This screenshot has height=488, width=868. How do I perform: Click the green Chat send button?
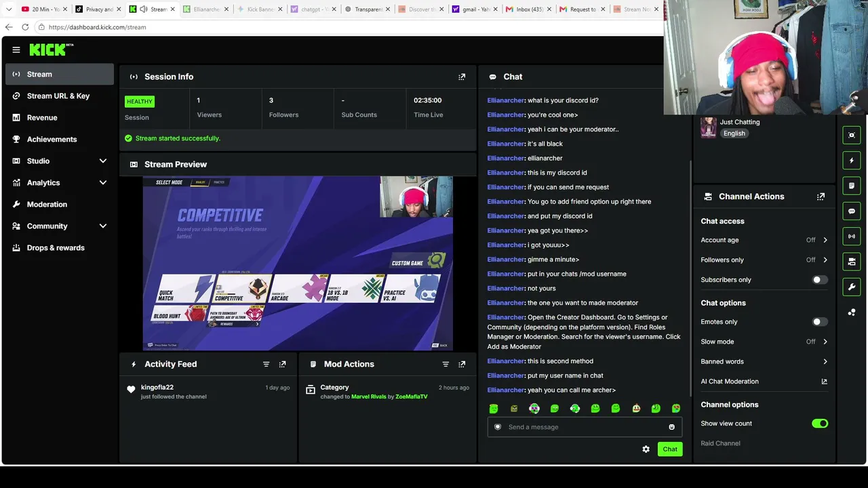(x=670, y=449)
